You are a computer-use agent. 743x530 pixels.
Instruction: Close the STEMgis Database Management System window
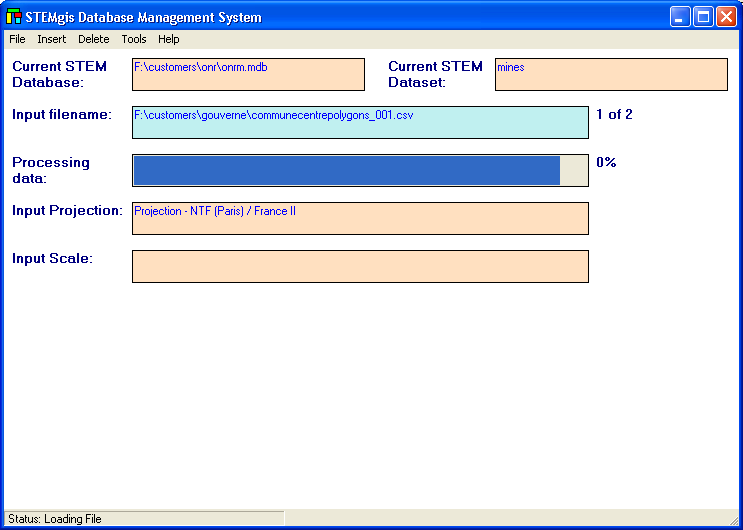click(726, 17)
